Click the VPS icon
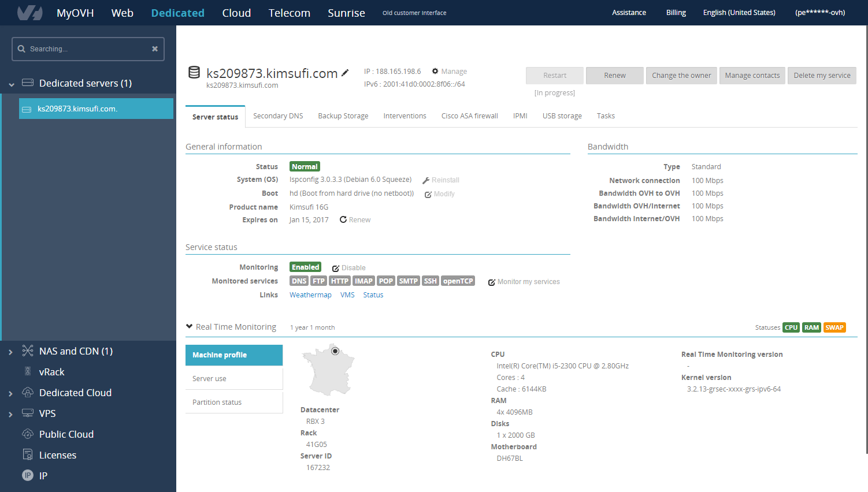Viewport: 868px width, 492px height. click(27, 413)
